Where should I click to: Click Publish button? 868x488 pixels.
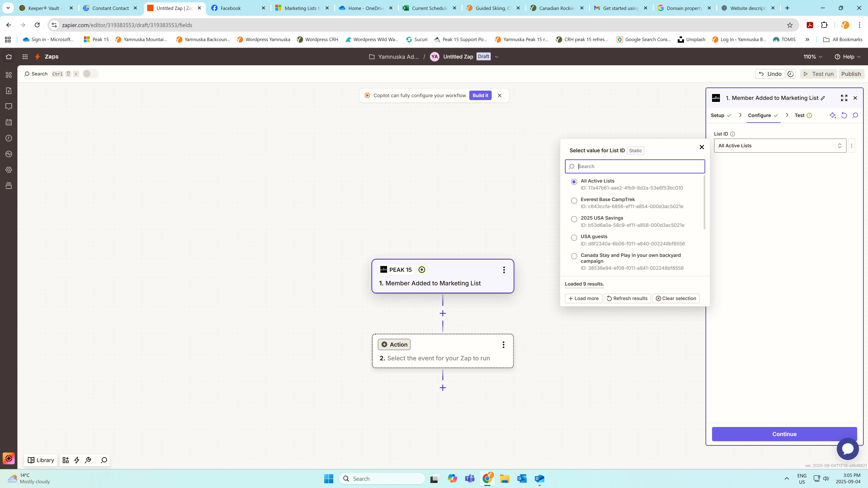pos(851,74)
